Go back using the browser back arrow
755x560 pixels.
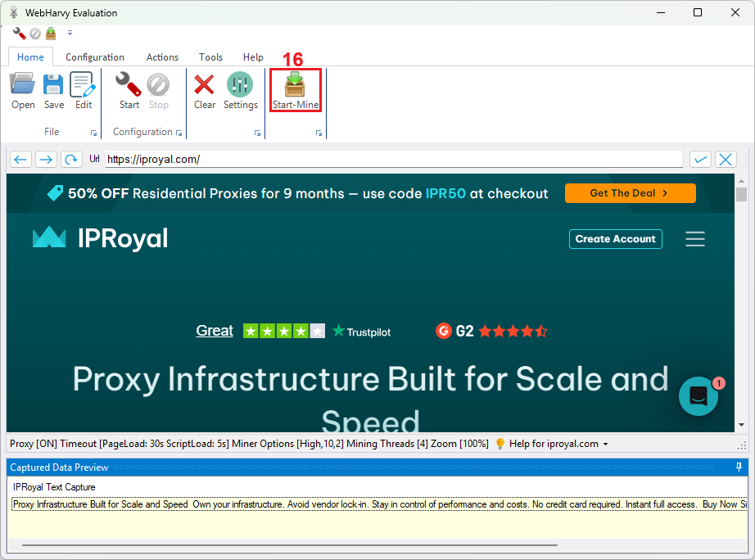21,160
